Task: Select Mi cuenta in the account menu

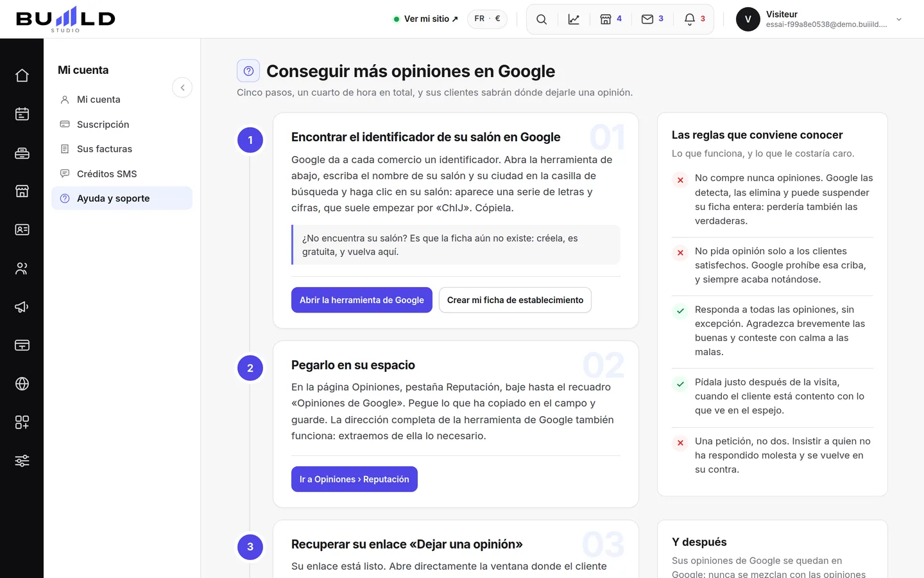Action: coord(122,100)
